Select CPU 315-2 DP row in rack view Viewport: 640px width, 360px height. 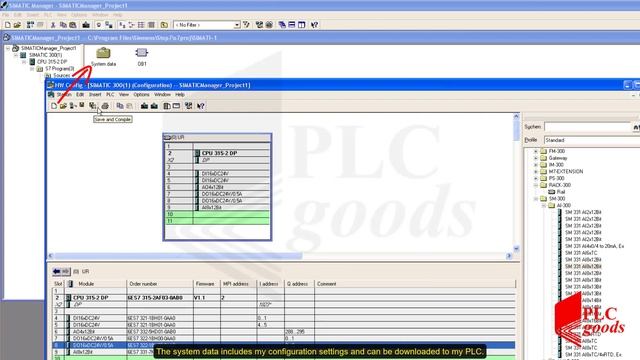tap(218, 153)
